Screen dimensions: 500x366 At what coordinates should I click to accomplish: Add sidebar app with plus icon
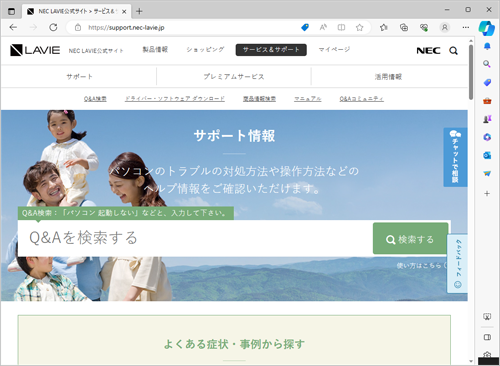487,193
